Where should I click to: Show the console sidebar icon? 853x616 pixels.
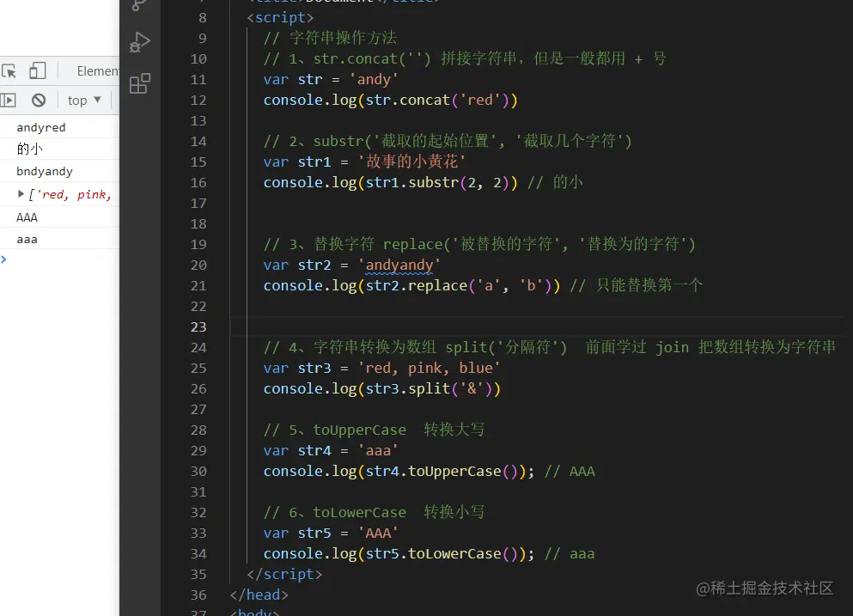(8, 101)
